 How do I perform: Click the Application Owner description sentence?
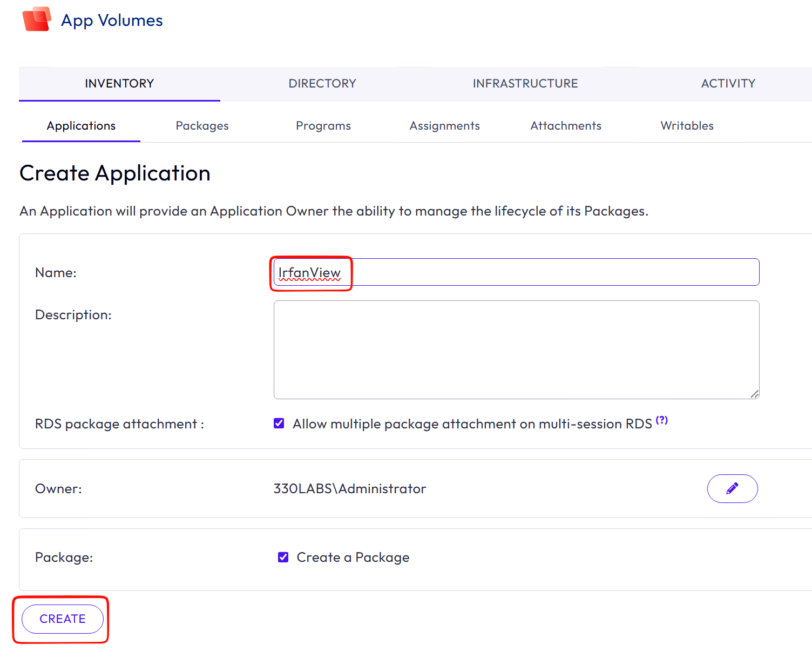pyautogui.click(x=334, y=211)
